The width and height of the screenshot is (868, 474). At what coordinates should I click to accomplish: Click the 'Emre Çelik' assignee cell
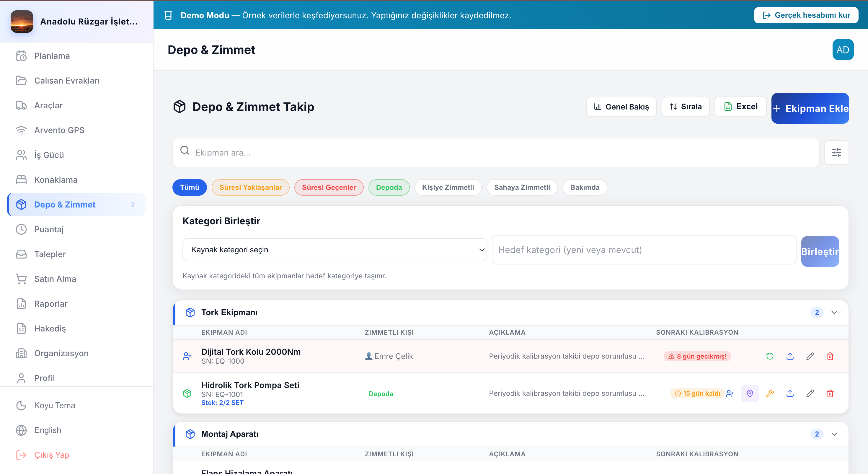(x=389, y=356)
